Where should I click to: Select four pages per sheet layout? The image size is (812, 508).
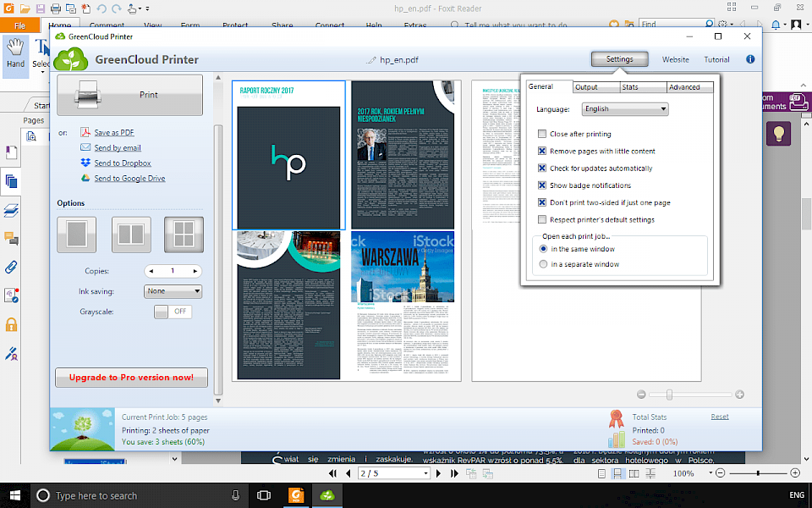[184, 235]
